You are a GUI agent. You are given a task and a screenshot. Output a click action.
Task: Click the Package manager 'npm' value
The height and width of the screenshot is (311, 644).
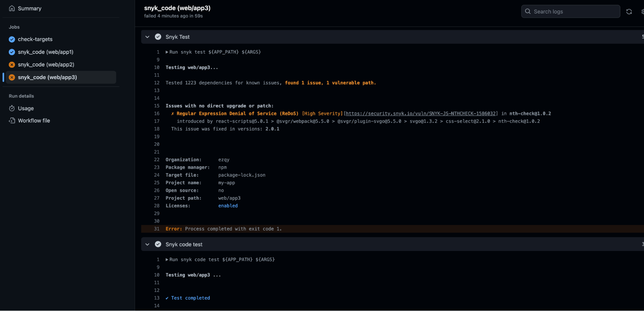pos(222,167)
